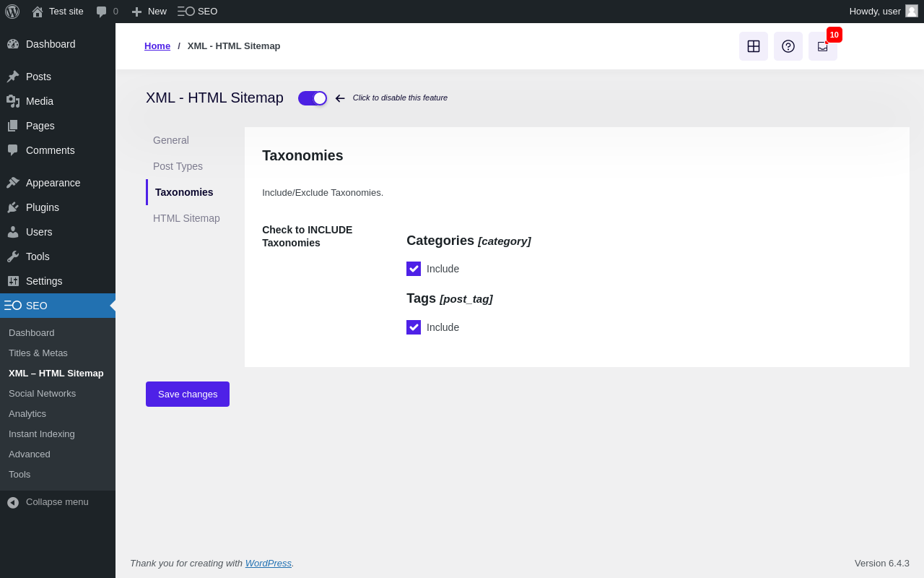Open notifications inbox icon

(x=823, y=46)
